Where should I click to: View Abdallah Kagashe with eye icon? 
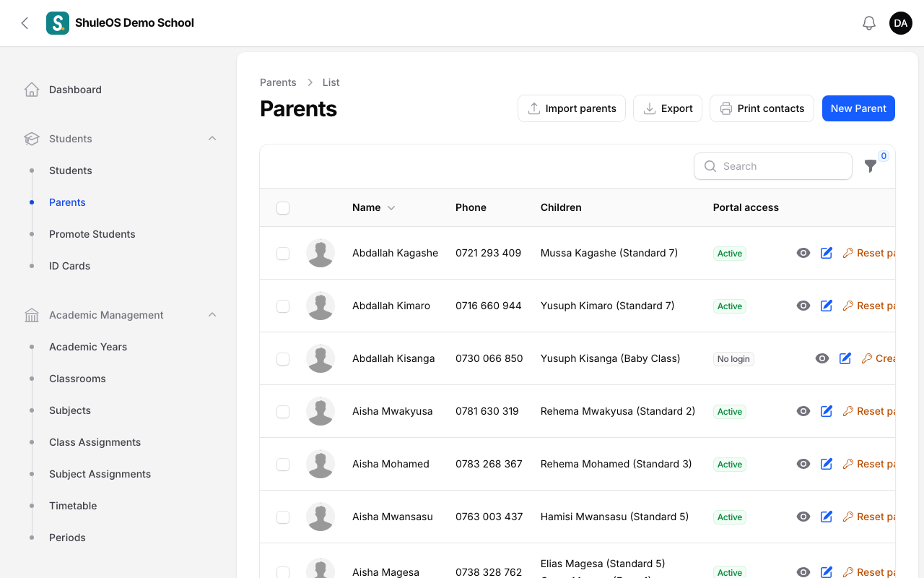803,253
